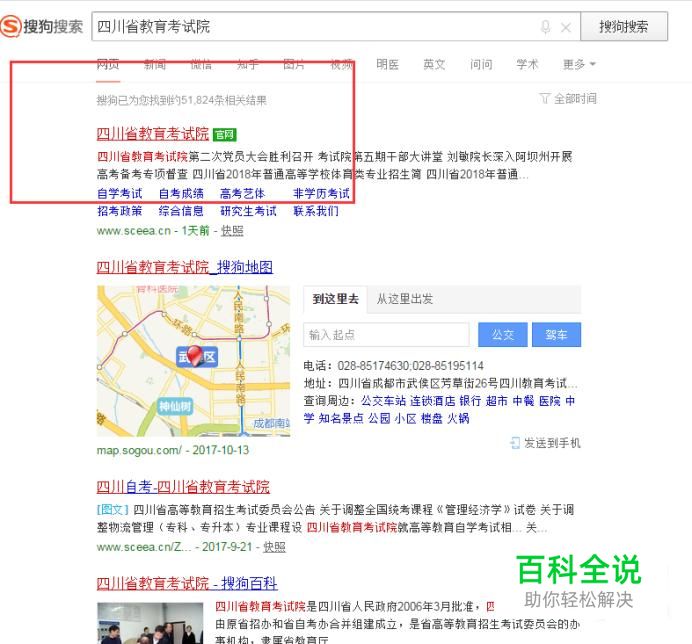Open the 四川省教育考试院 - 搜狗百科 result
The width and height of the screenshot is (692, 644).
pyautogui.click(x=187, y=583)
